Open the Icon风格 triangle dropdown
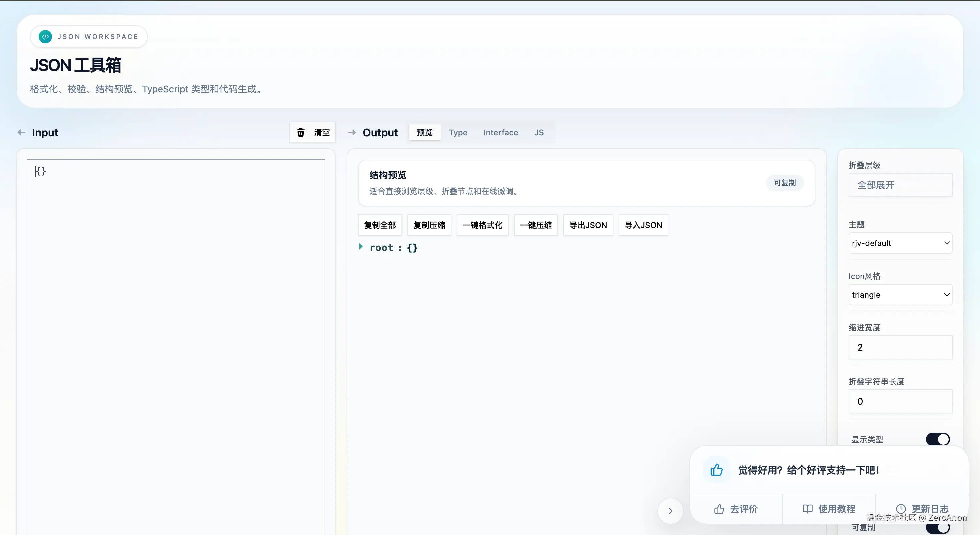This screenshot has height=535, width=980. pos(900,295)
